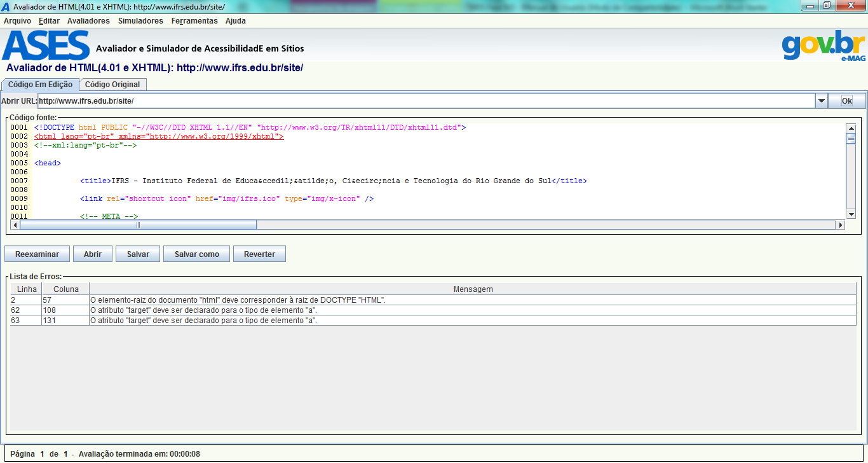
Task: Click the Linha column header
Action: tap(27, 289)
